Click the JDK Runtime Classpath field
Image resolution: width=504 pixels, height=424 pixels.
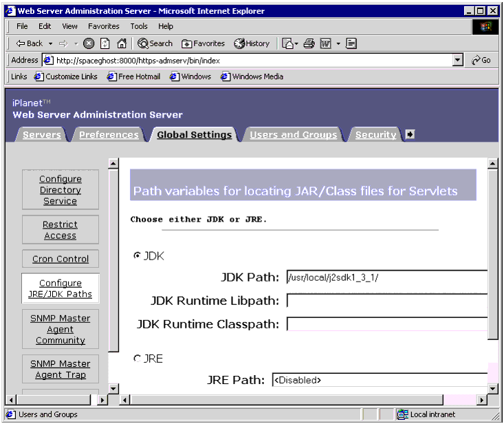pos(387,324)
